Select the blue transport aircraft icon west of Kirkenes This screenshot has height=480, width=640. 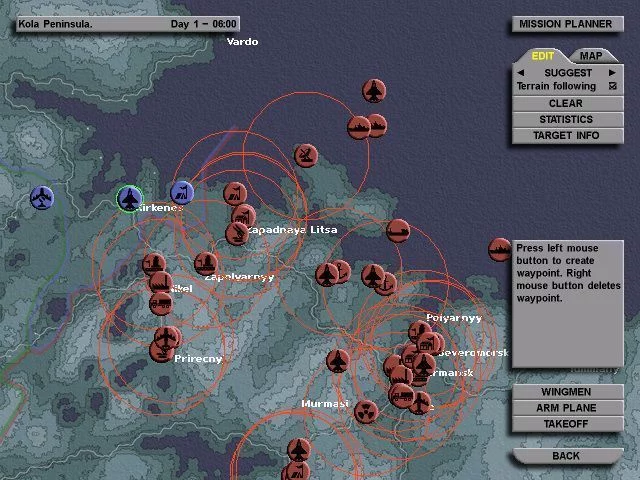tap(42, 198)
